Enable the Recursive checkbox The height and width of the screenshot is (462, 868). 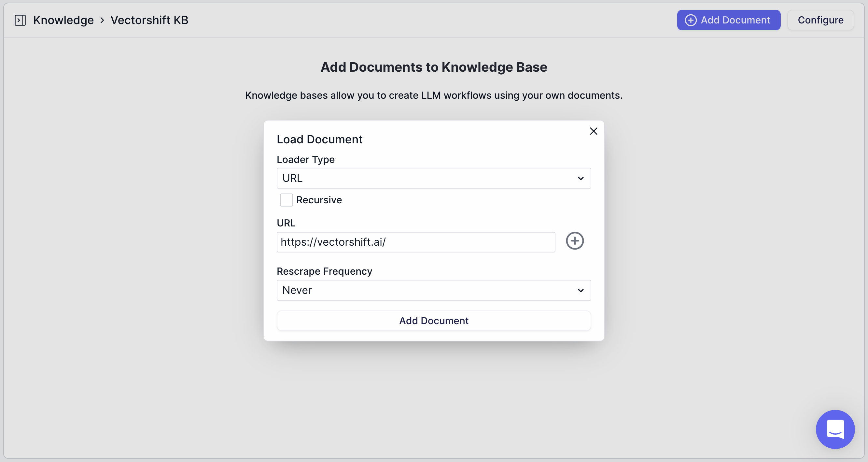[286, 200]
